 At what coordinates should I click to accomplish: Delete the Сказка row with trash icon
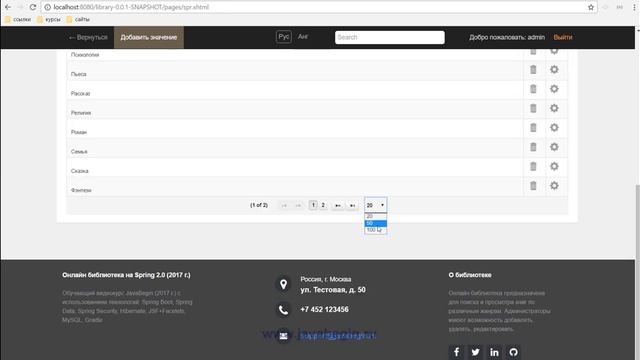pyautogui.click(x=533, y=166)
